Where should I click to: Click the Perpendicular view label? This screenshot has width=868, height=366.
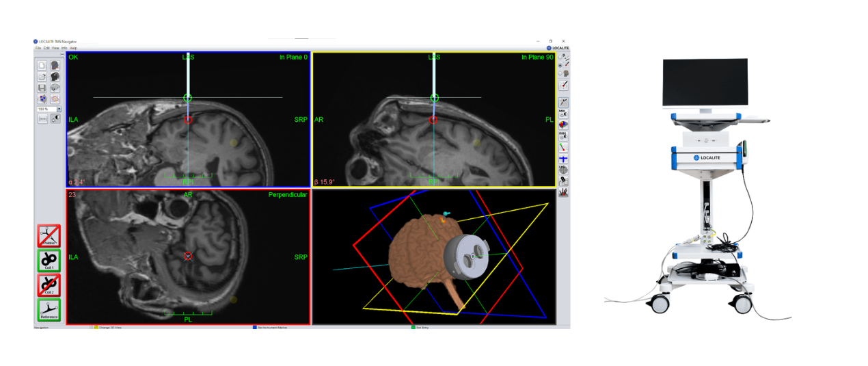point(288,195)
